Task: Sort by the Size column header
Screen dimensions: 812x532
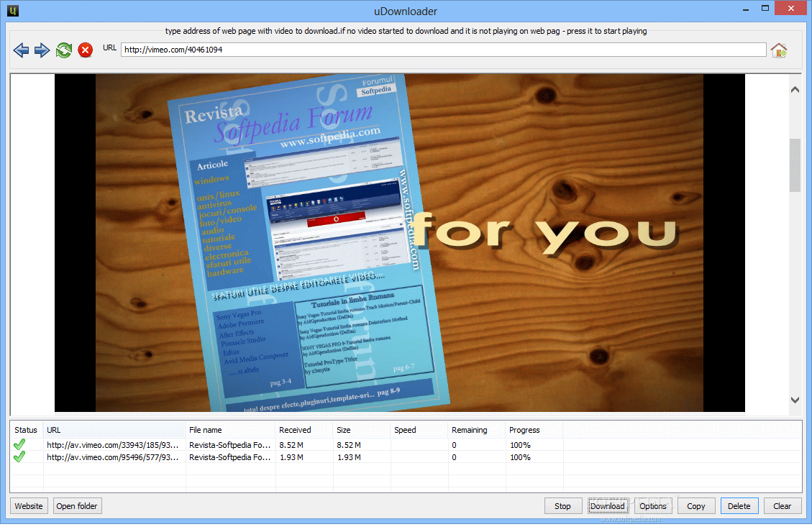Action: 362,430
